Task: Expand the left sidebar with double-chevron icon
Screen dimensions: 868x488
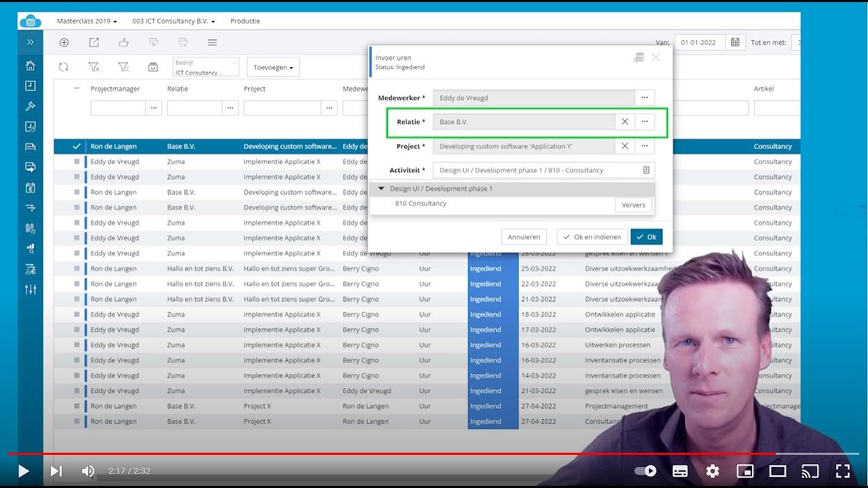Action: pyautogui.click(x=30, y=42)
